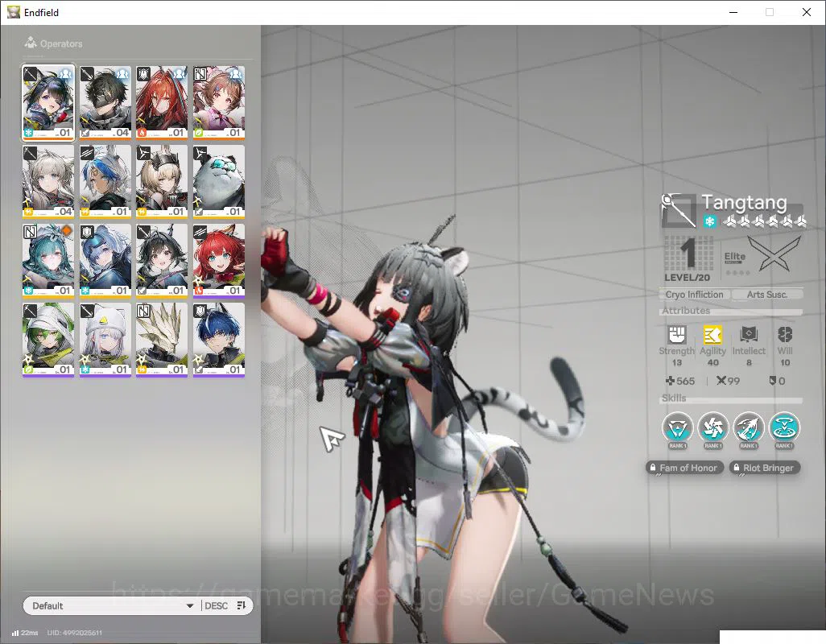826x644 pixels.
Task: Select Tangtang's eyepatch portrait card in the operator grid
Action: tap(48, 103)
